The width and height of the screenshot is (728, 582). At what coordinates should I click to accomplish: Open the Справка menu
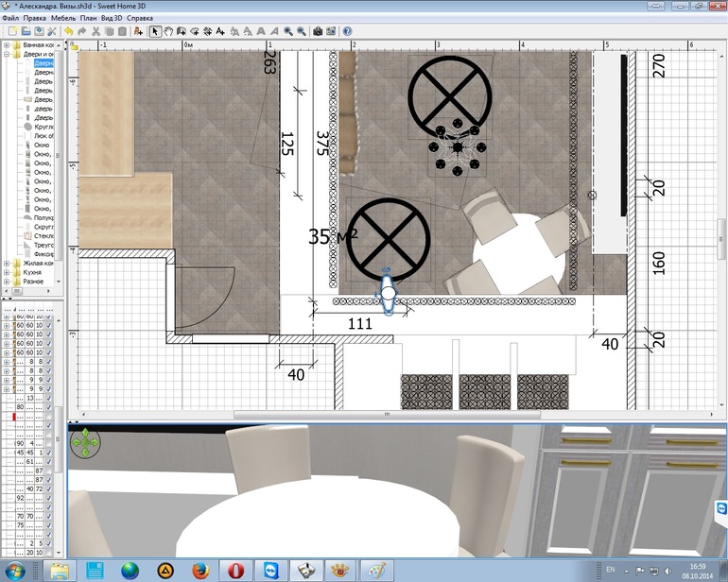(139, 18)
